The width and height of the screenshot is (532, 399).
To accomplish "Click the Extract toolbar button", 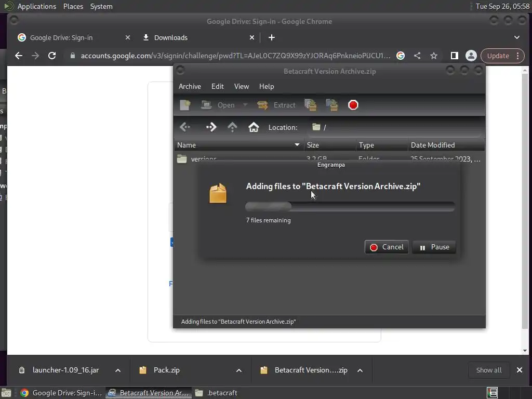I will click(x=276, y=105).
